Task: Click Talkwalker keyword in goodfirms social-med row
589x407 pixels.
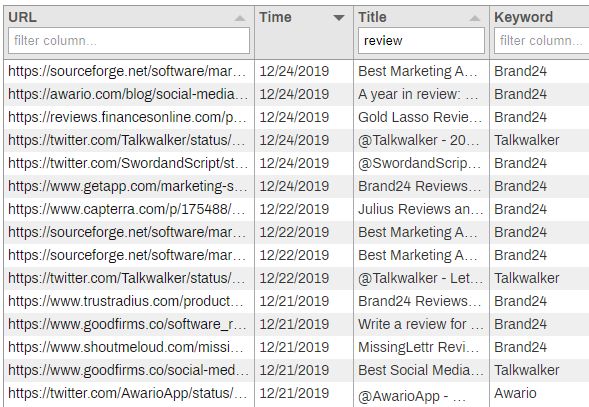Action: click(x=527, y=370)
